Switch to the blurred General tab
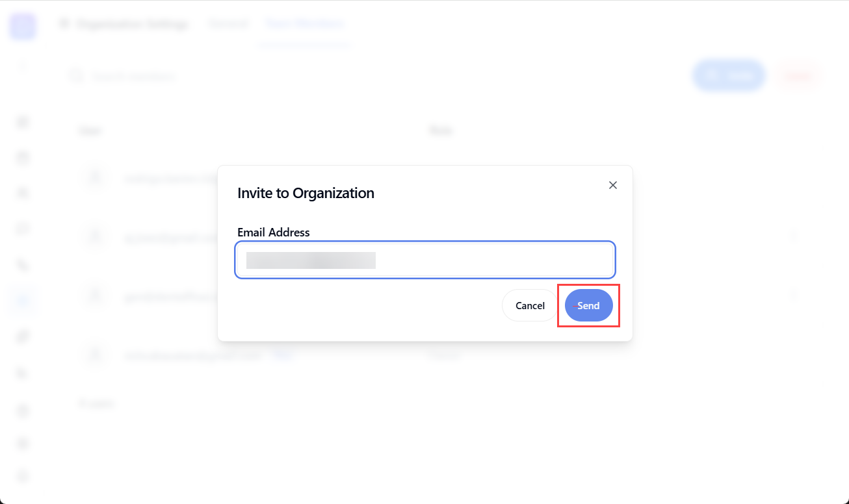The image size is (849, 504). (228, 24)
